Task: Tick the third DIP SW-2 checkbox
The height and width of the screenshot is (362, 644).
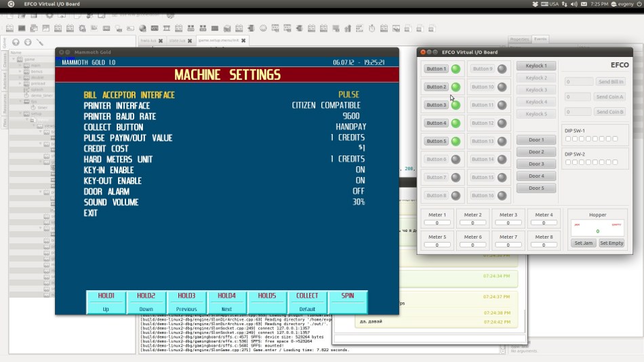Action: tap(582, 162)
